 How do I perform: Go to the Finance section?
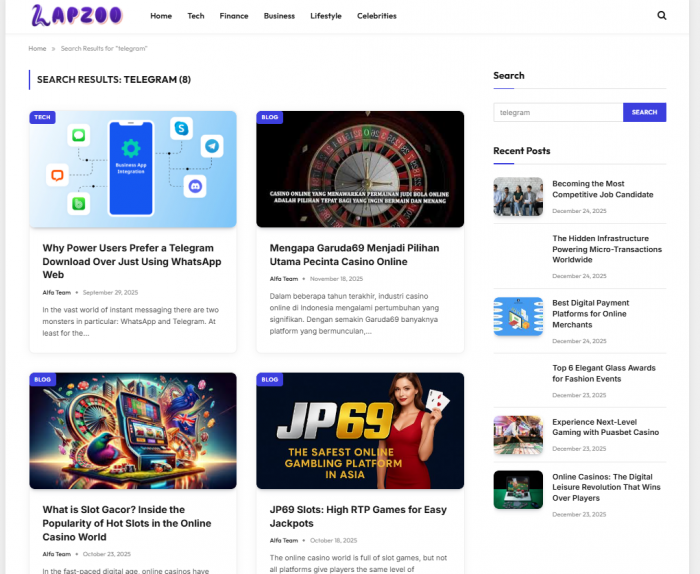tap(234, 16)
